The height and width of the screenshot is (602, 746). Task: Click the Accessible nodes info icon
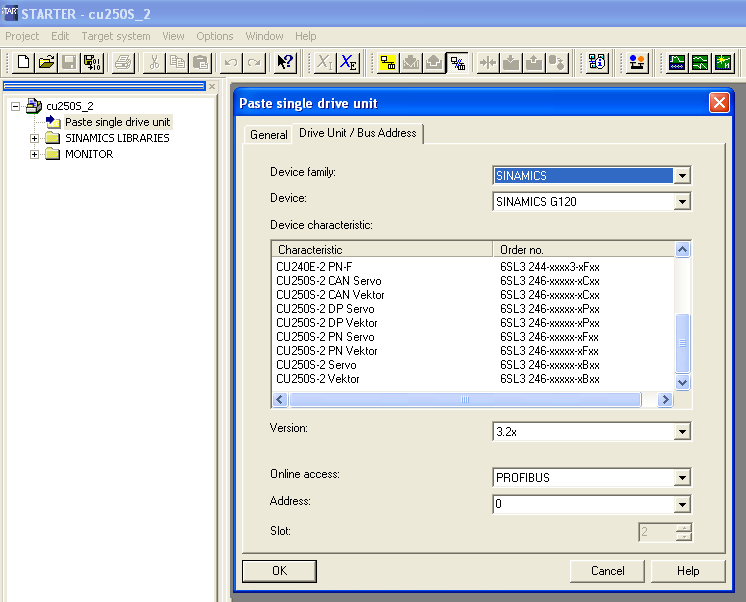tap(597, 62)
